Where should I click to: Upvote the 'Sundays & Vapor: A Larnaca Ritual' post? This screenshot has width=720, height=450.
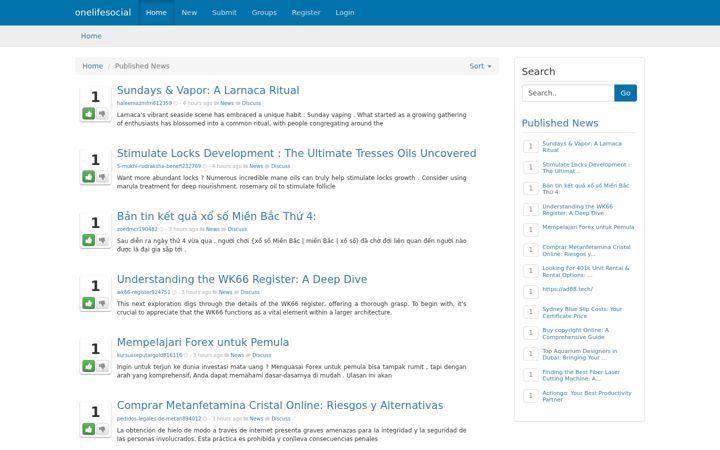[x=89, y=113]
